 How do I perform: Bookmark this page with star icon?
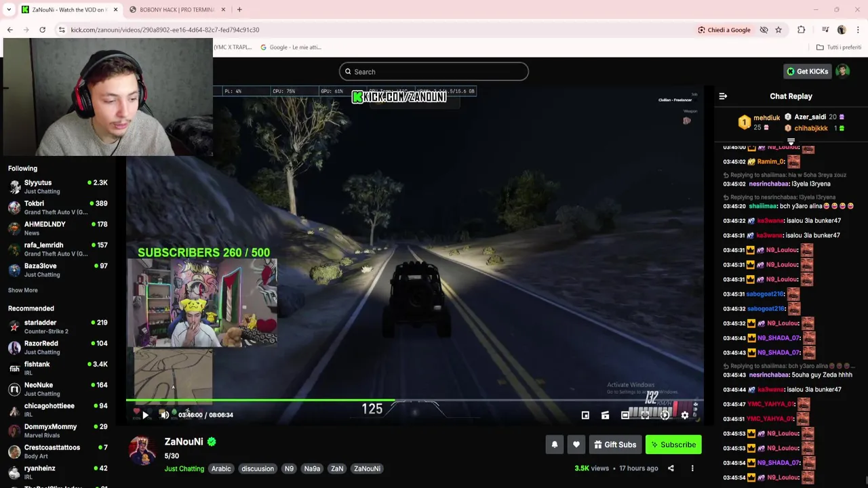778,30
